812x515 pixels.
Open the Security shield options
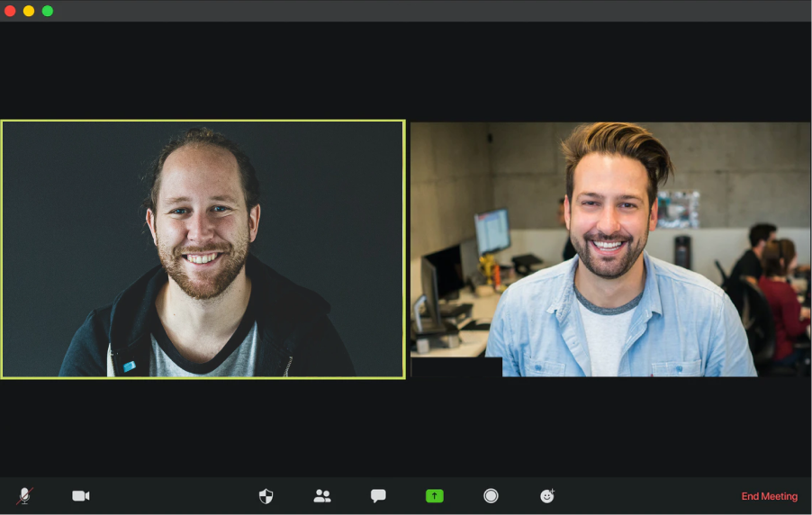266,495
